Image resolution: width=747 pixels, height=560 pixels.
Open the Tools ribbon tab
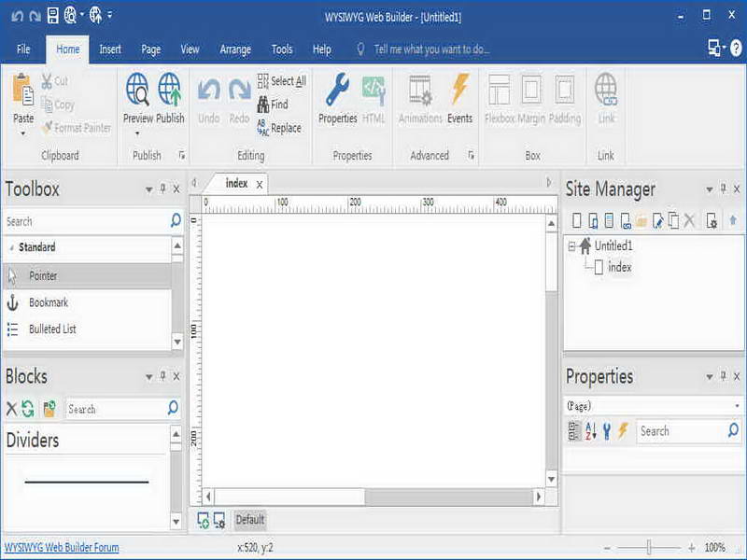[282, 49]
